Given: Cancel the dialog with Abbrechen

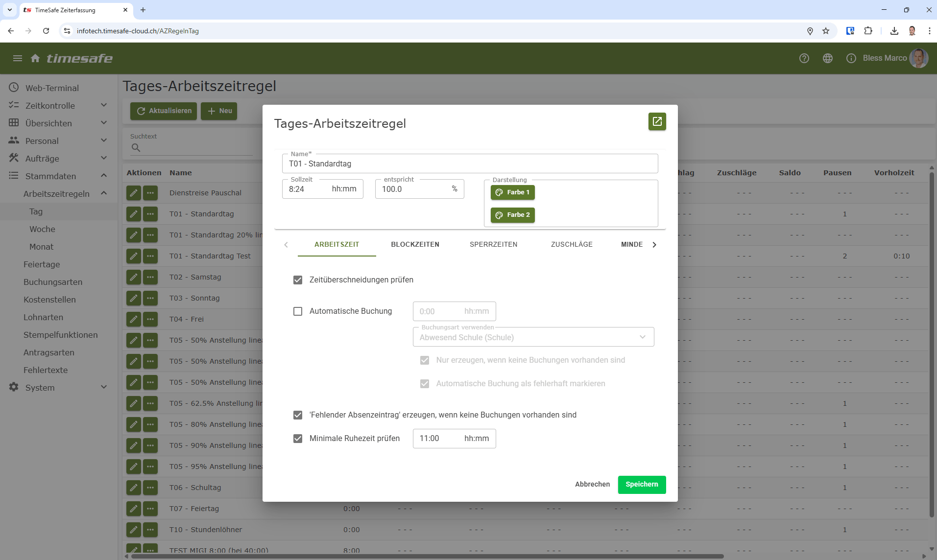Looking at the screenshot, I should (592, 484).
